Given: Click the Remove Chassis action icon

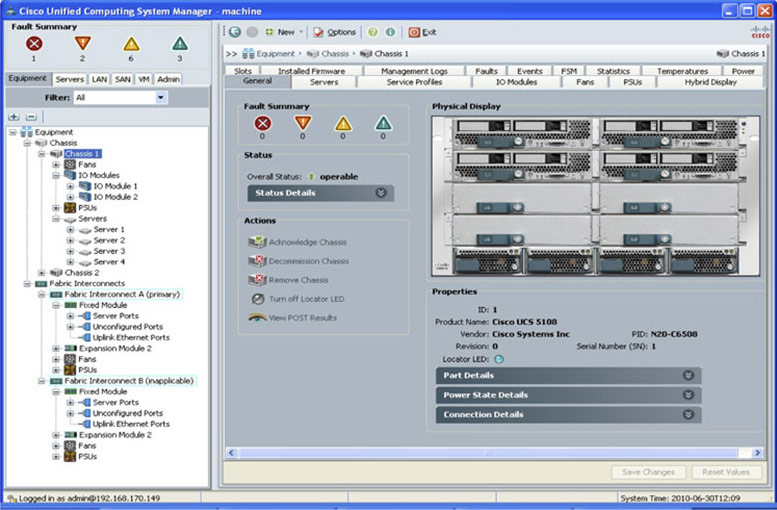Looking at the screenshot, I should click(257, 280).
